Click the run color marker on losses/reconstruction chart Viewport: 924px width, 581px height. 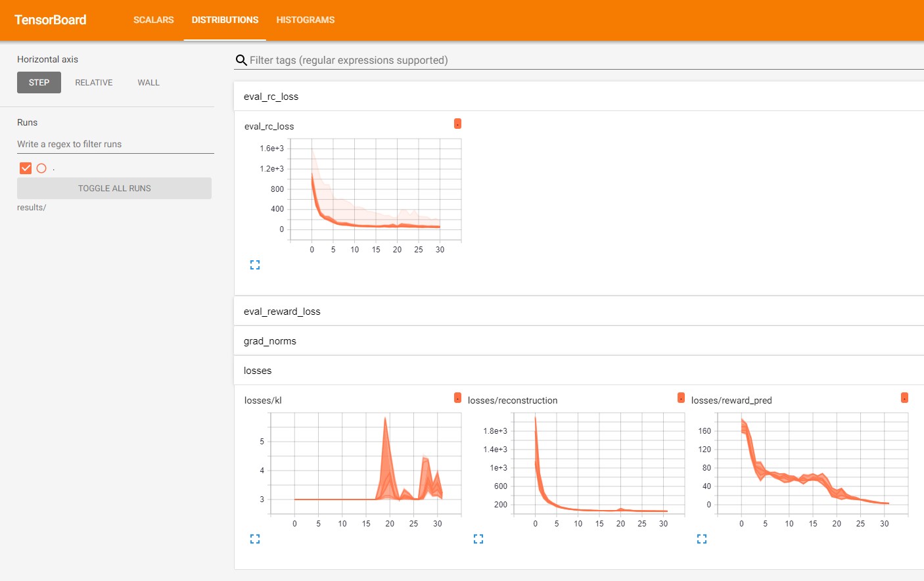(681, 398)
